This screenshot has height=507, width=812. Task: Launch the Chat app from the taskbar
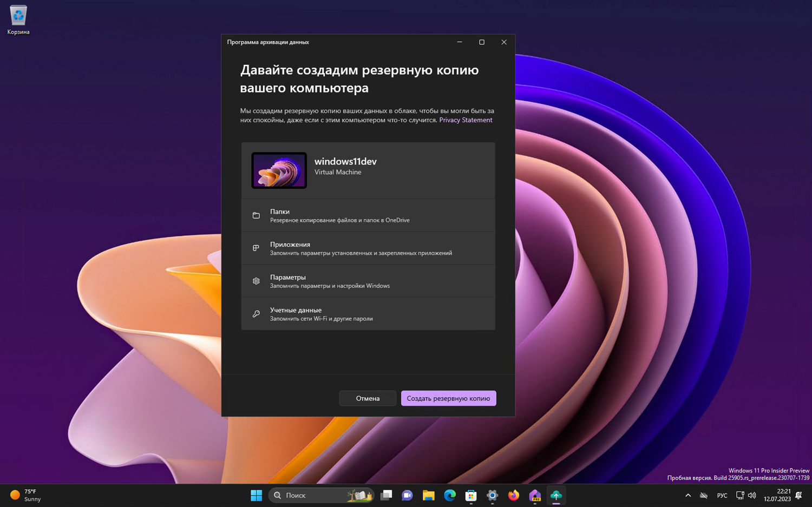coord(407,495)
